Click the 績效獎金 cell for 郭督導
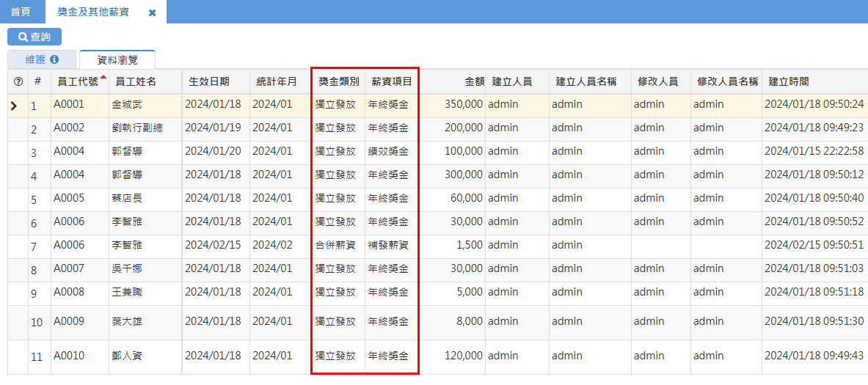Image resolution: width=868 pixels, height=385 pixels. pos(388,151)
